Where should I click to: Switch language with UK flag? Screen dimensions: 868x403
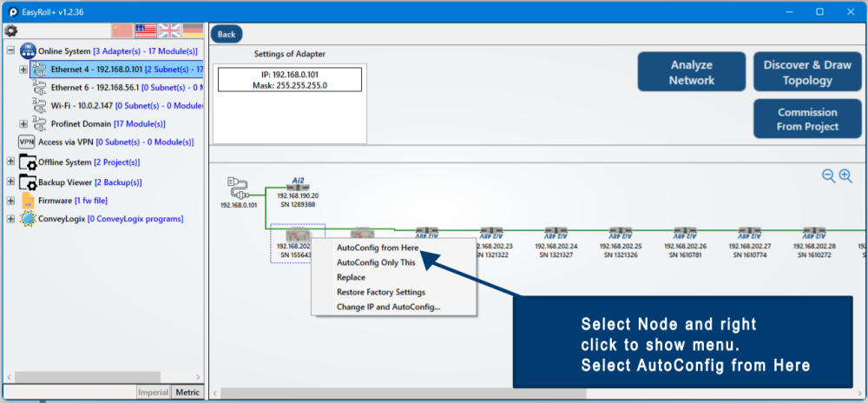pyautogui.click(x=169, y=30)
